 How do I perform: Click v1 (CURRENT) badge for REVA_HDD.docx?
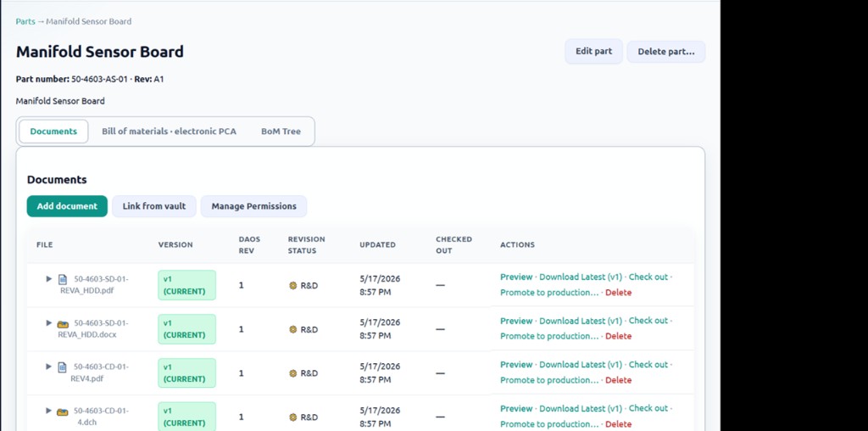186,329
